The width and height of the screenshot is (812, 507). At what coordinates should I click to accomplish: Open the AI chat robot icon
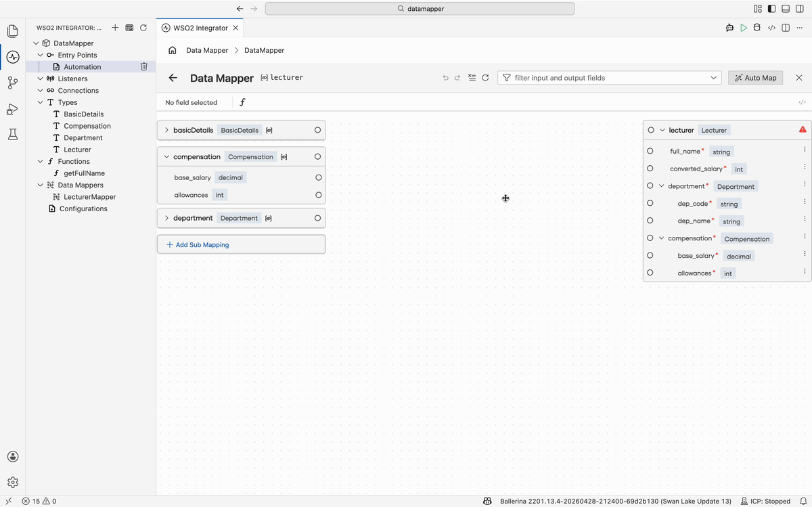point(729,28)
